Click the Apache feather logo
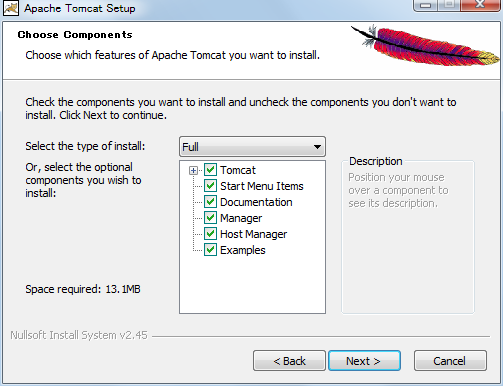 click(x=425, y=46)
